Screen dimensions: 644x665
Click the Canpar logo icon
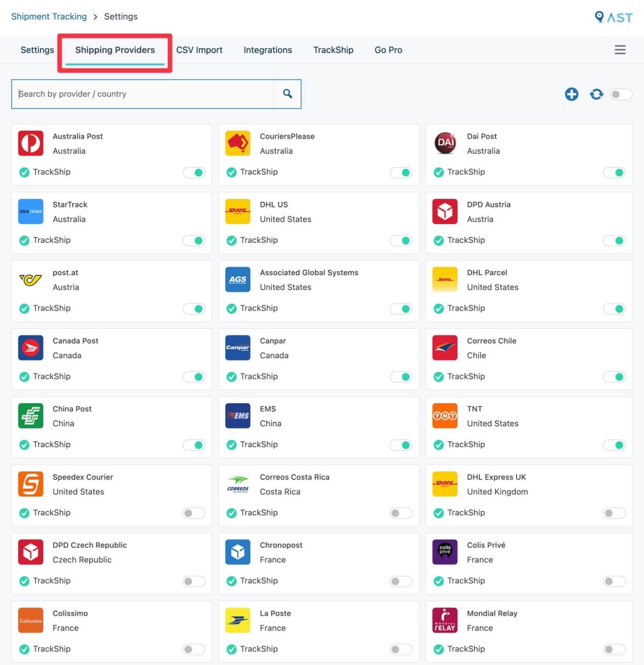(238, 347)
